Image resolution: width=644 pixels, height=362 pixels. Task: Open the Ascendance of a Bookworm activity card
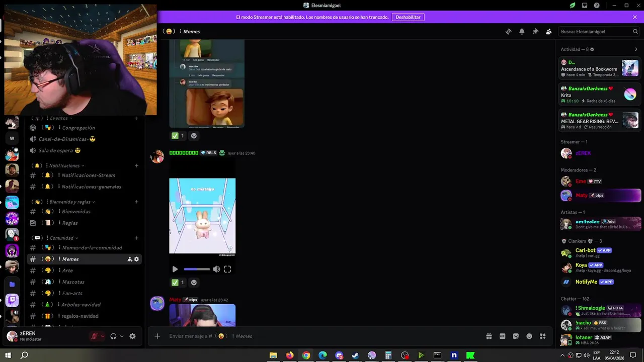coord(599,68)
